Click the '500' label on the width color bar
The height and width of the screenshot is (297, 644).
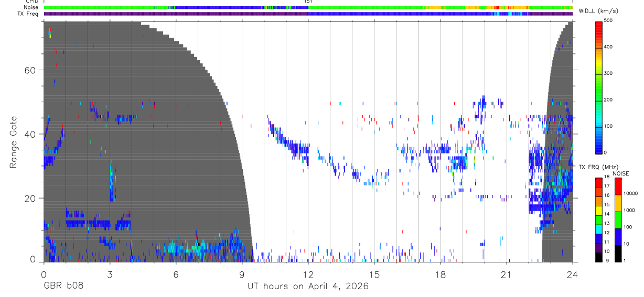pos(609,20)
